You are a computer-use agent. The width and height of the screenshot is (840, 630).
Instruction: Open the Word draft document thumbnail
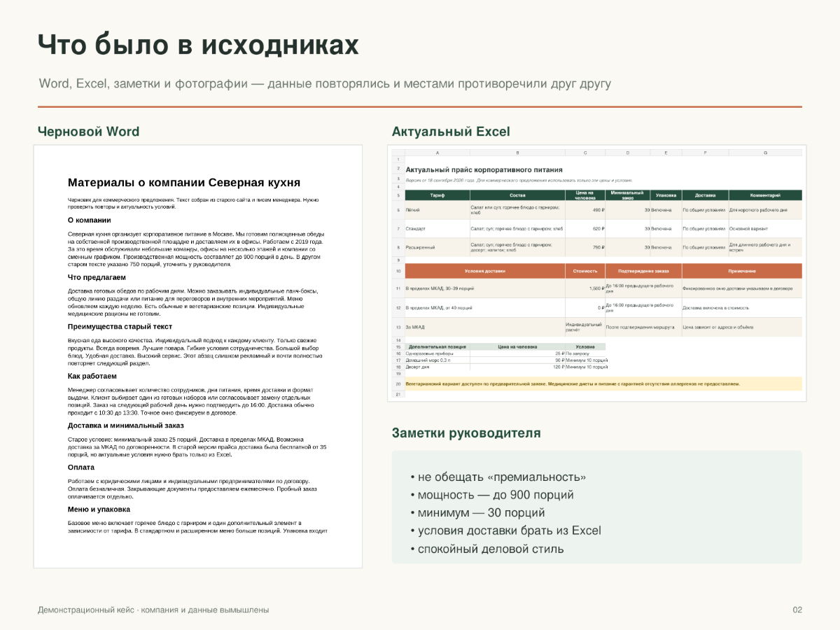(x=198, y=356)
